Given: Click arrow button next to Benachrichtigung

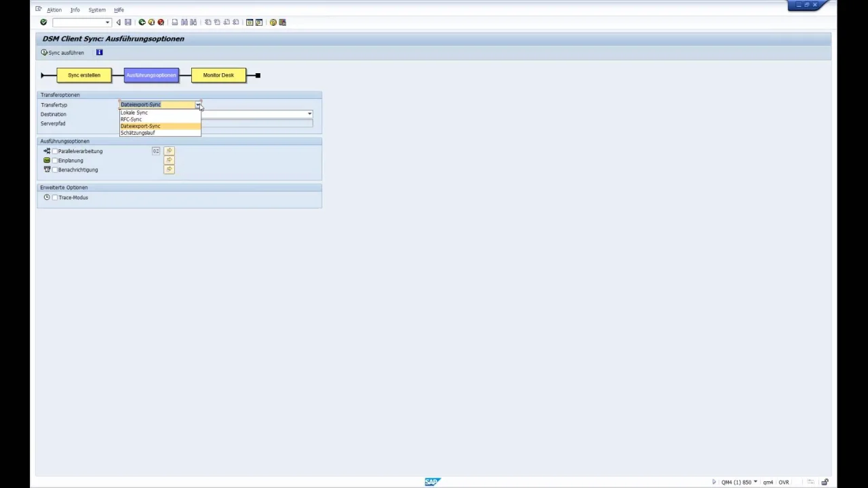Looking at the screenshot, I should click(169, 169).
